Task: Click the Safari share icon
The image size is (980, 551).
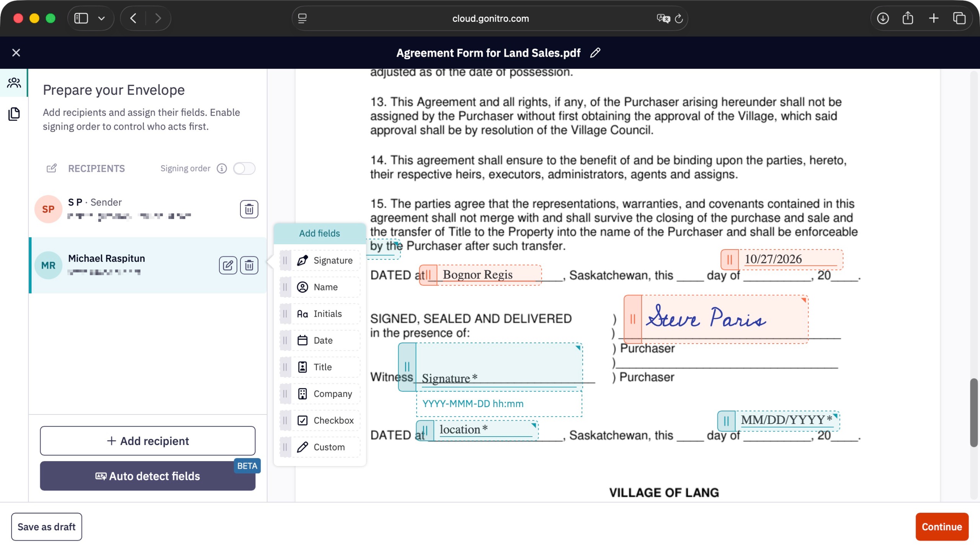Action: [x=908, y=18]
